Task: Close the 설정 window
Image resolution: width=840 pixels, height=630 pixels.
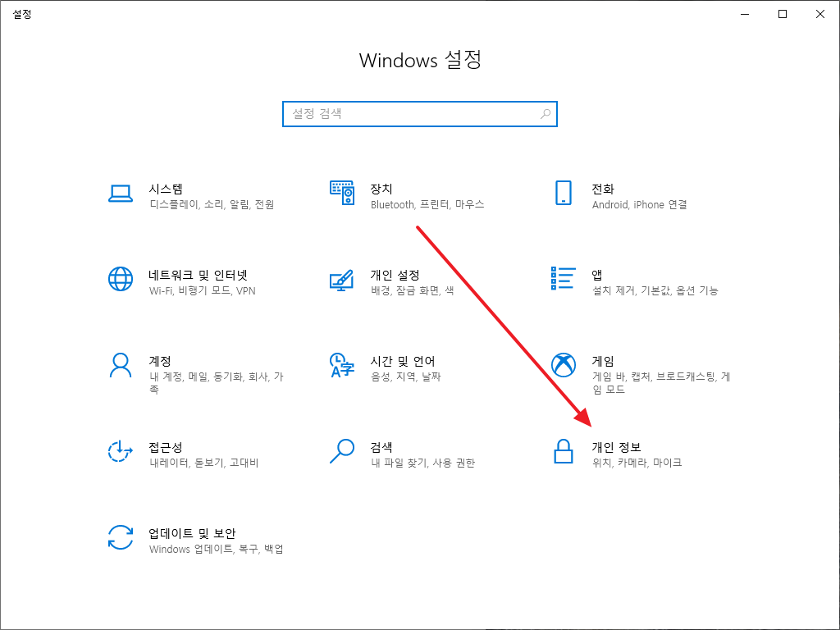Action: (x=820, y=14)
